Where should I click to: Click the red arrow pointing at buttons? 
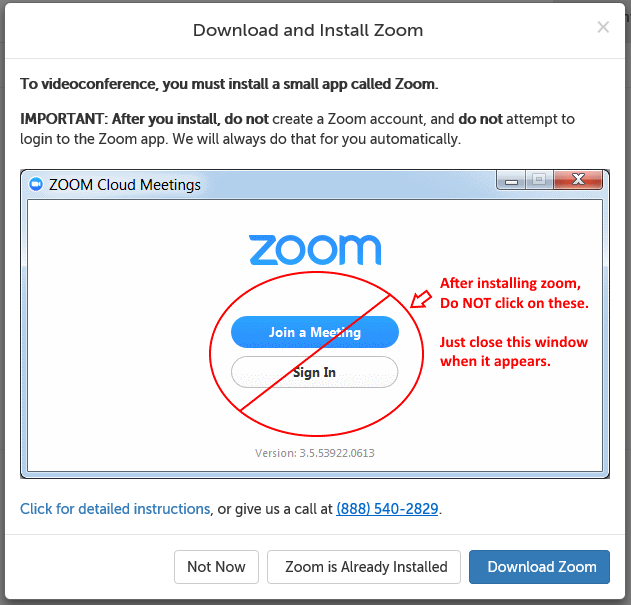tap(421, 298)
